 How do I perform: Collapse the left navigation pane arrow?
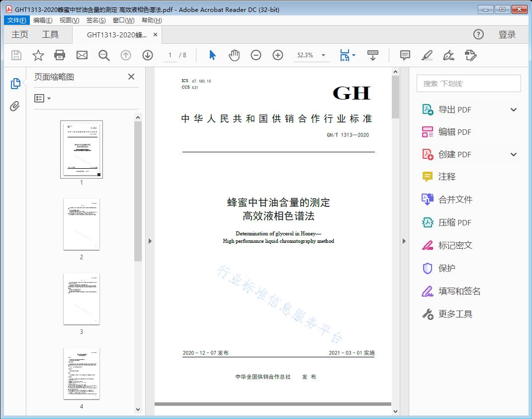(150, 241)
